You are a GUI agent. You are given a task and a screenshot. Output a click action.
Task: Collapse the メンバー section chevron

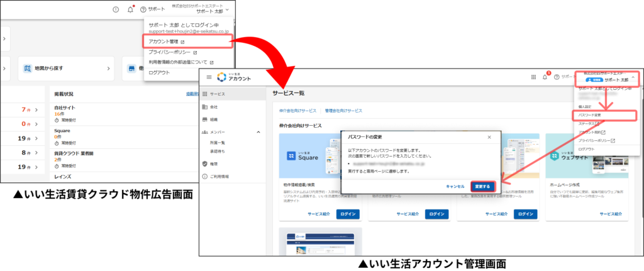coord(258,132)
